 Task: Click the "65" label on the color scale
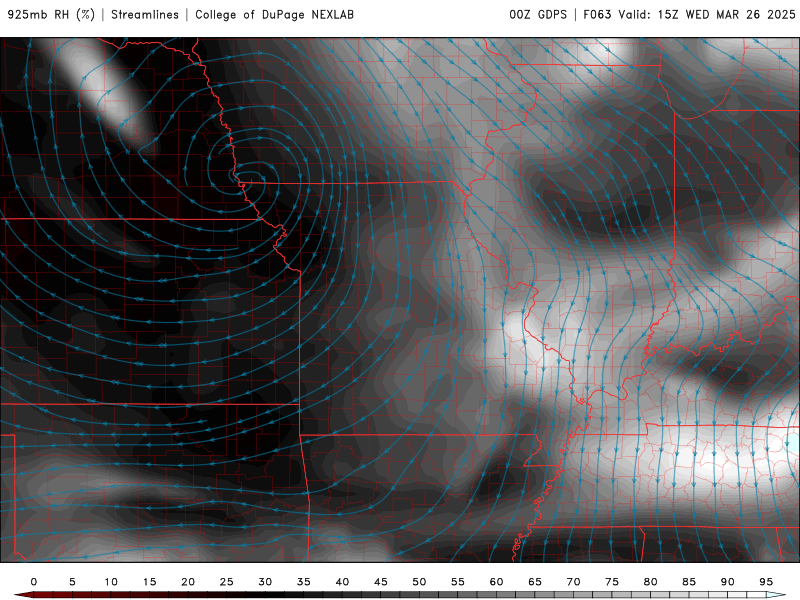pos(535,582)
